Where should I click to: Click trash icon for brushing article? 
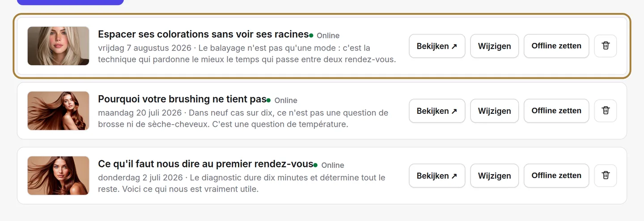click(x=606, y=111)
